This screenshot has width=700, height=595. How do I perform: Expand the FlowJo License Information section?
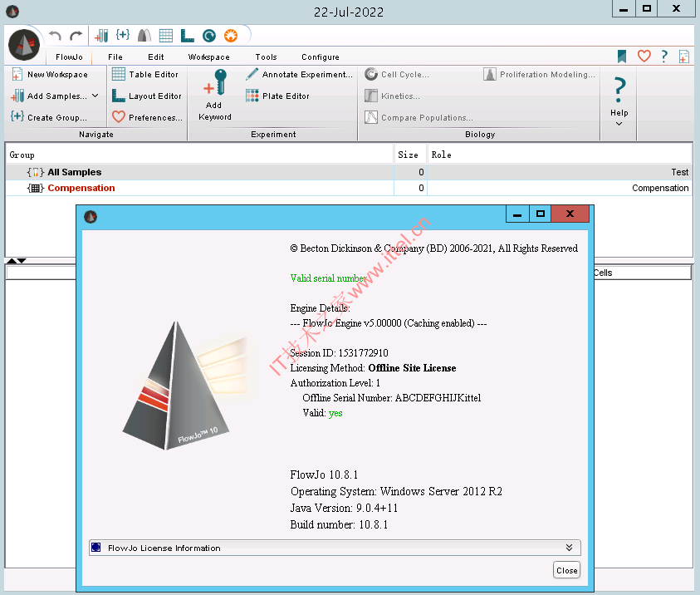pos(335,548)
